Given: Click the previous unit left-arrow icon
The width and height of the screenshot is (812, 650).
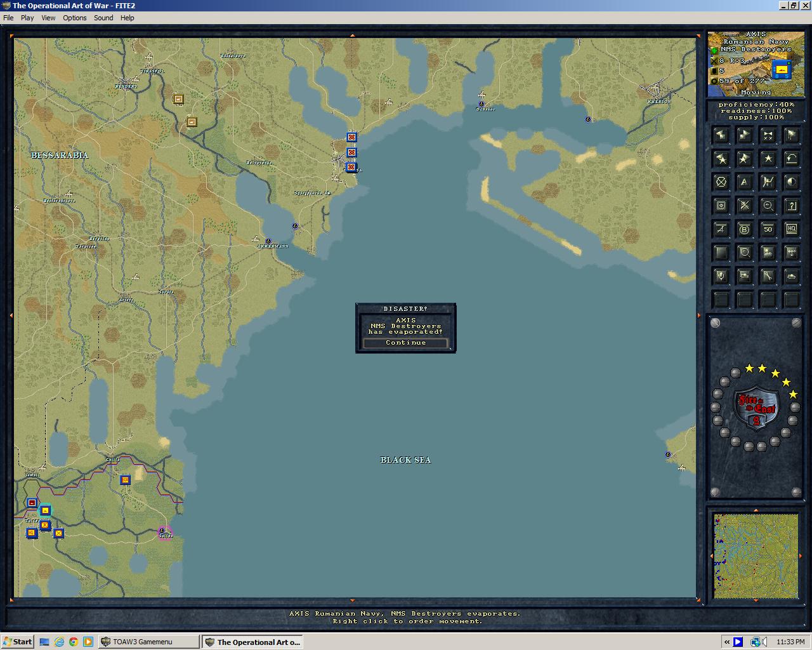Looking at the screenshot, I should (x=721, y=135).
